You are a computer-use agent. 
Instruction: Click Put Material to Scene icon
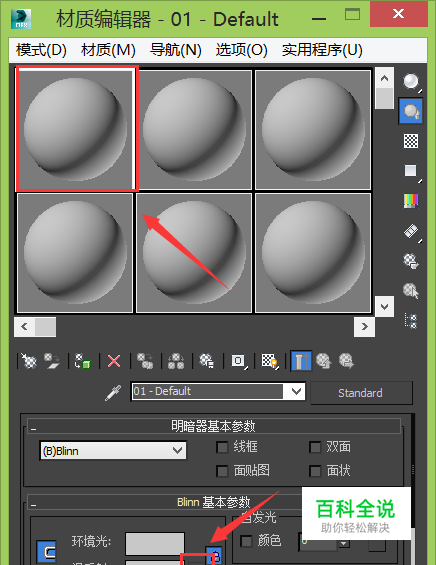52,361
